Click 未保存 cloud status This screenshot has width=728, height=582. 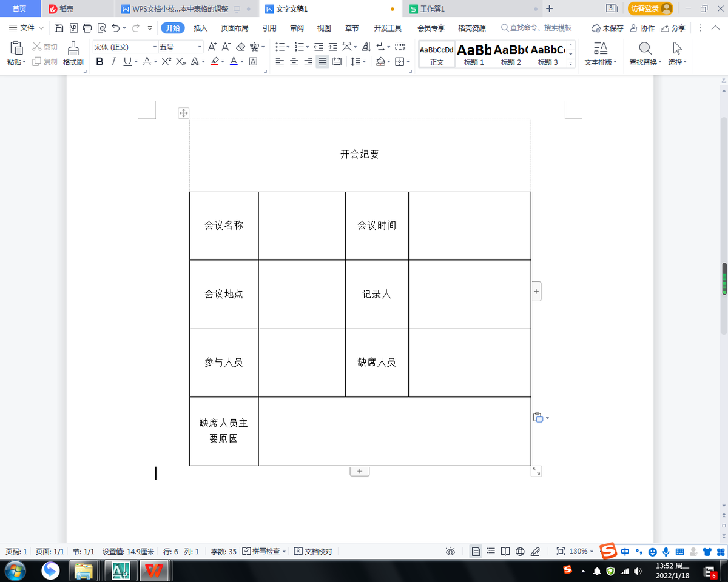(606, 28)
